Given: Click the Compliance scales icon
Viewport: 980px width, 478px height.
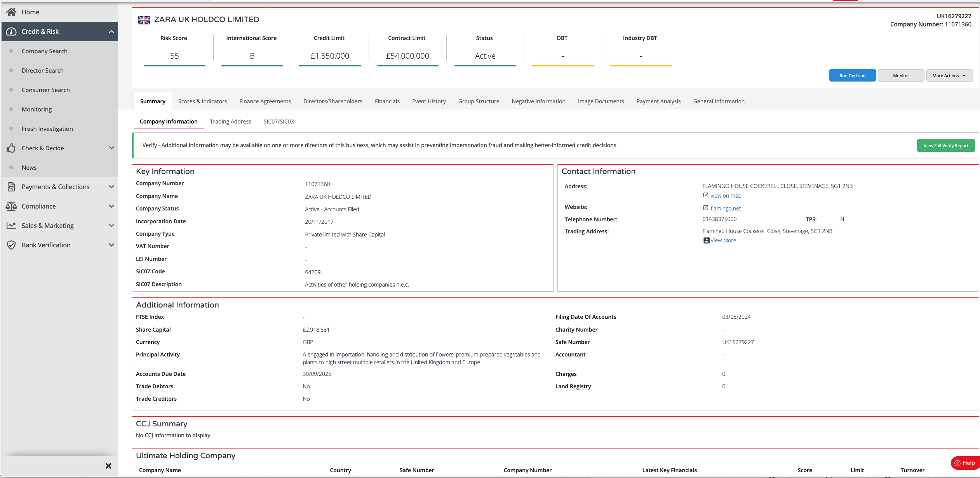Looking at the screenshot, I should 11,206.
